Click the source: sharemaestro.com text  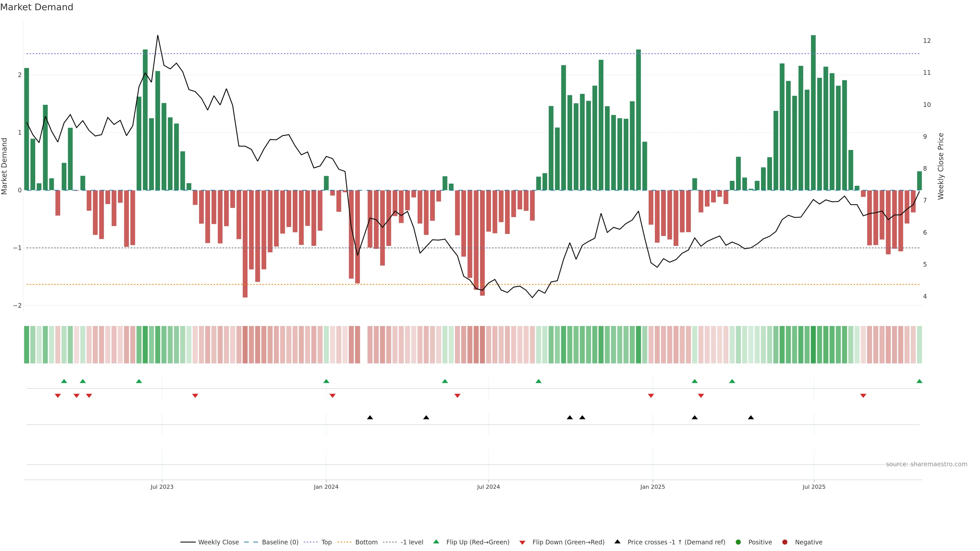926,464
